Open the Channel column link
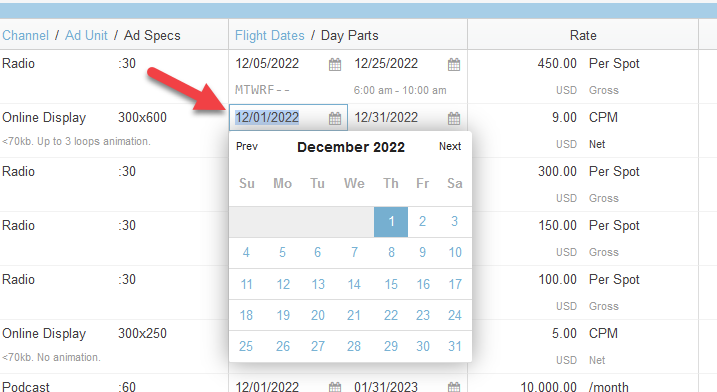The image size is (717, 392). pos(25,35)
